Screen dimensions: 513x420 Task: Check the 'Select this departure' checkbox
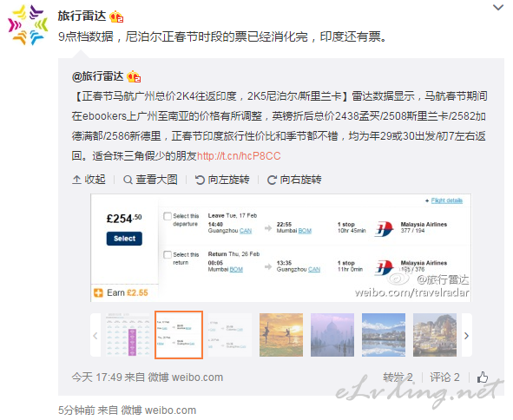[168, 216]
